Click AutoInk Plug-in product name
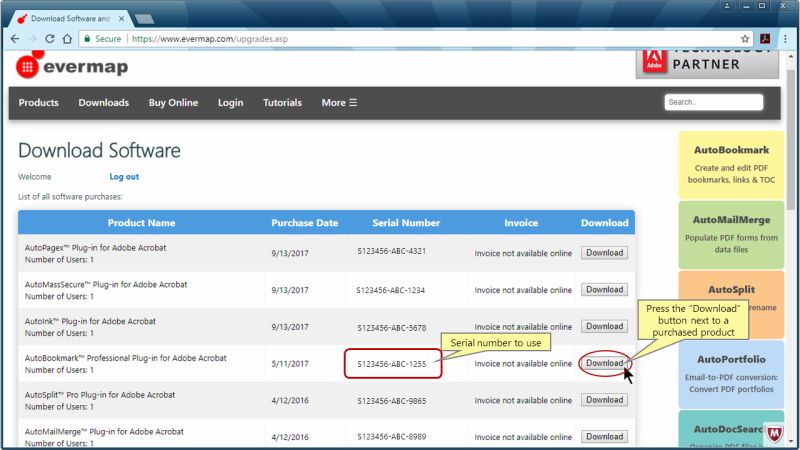 [x=90, y=321]
